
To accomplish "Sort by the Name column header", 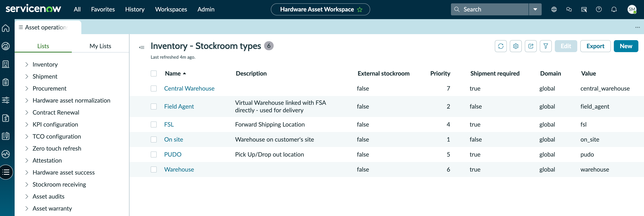I will point(172,73).
